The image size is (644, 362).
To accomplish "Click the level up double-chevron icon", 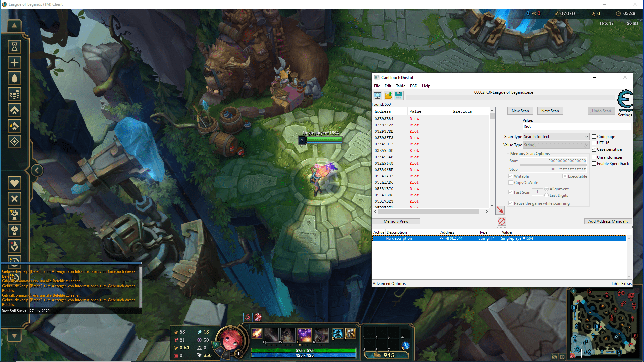I will click(x=14, y=110).
